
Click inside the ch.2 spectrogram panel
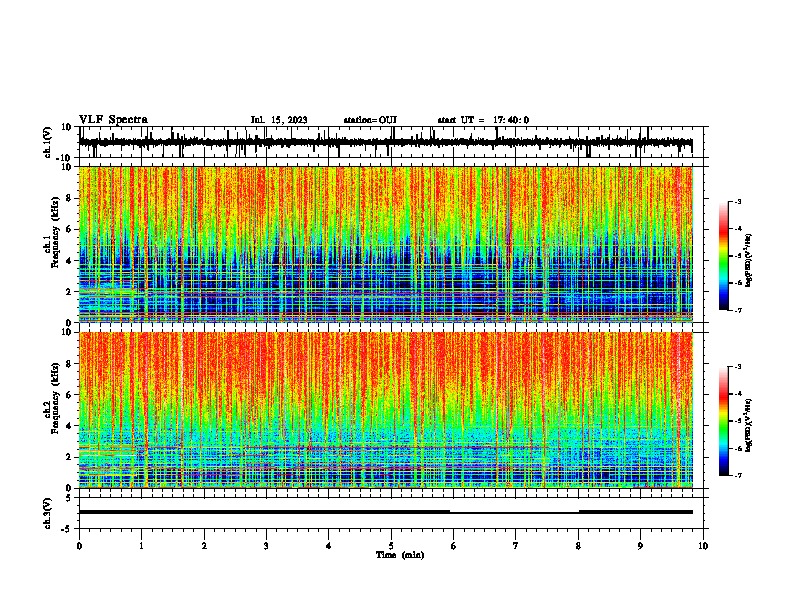pyautogui.click(x=386, y=410)
